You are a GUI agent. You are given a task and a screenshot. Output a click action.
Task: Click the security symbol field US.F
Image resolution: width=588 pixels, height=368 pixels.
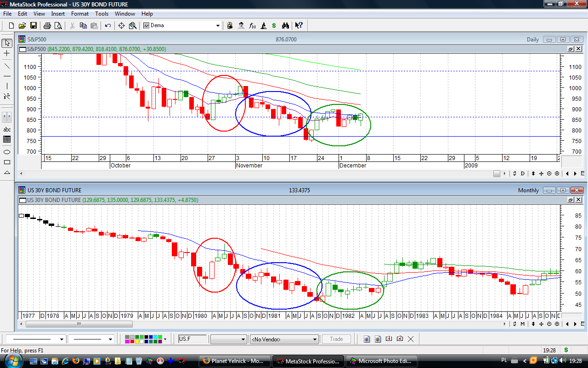193,339
